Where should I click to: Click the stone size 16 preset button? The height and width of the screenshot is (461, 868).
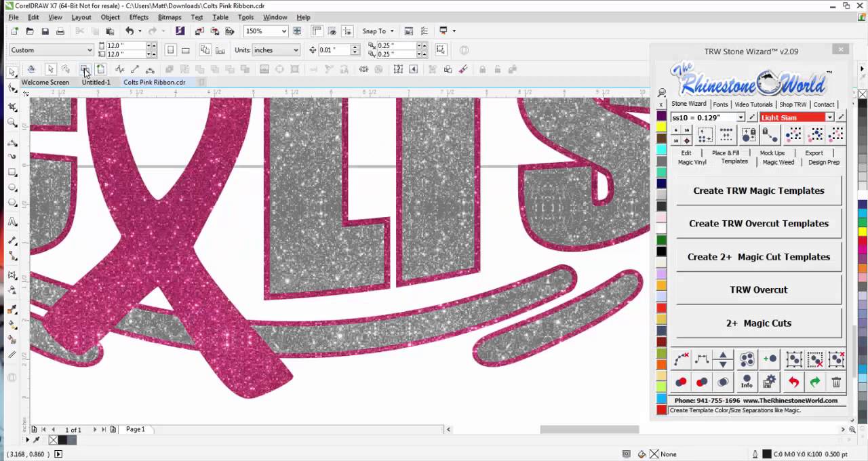coord(686,130)
